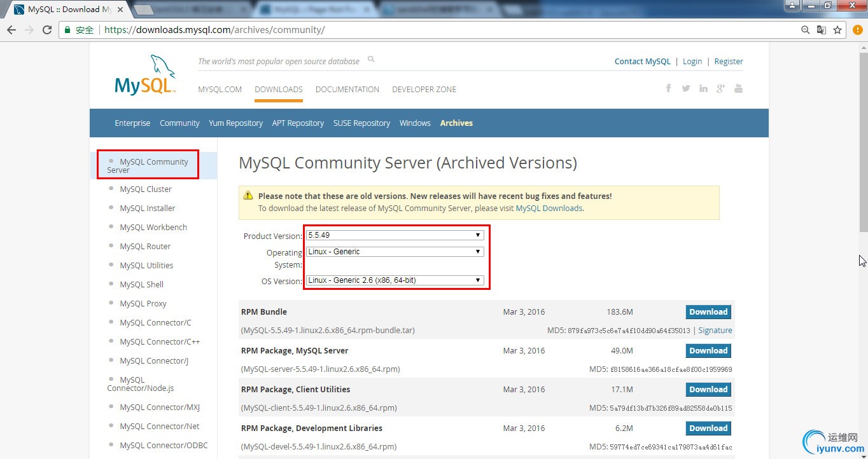
Task: Open the zoom magnifier icon in address bar
Action: tap(805, 30)
